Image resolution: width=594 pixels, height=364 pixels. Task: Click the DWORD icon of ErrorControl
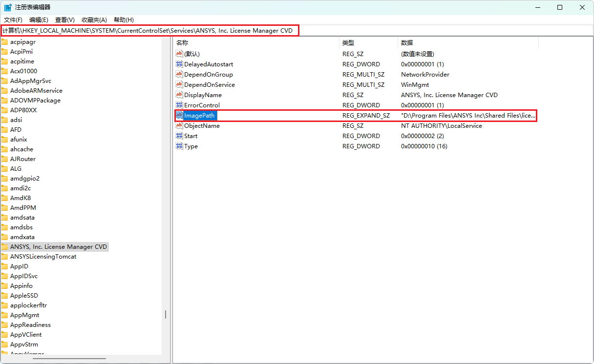click(x=179, y=105)
